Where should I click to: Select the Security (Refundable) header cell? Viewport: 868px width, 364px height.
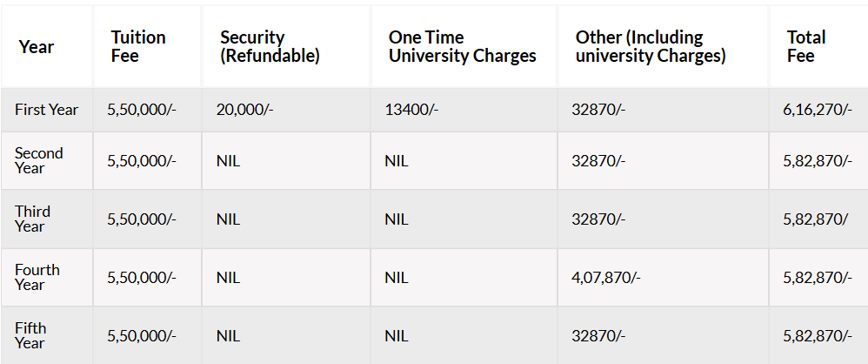(270, 47)
